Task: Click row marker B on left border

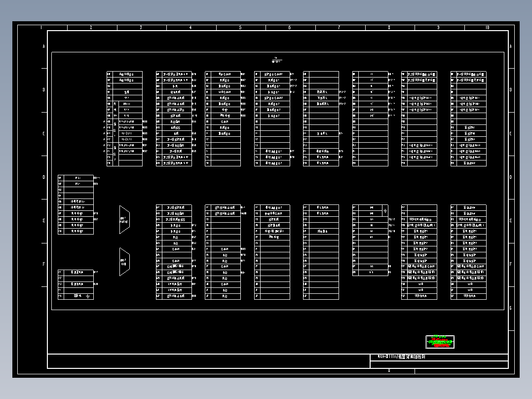Action: point(44,90)
